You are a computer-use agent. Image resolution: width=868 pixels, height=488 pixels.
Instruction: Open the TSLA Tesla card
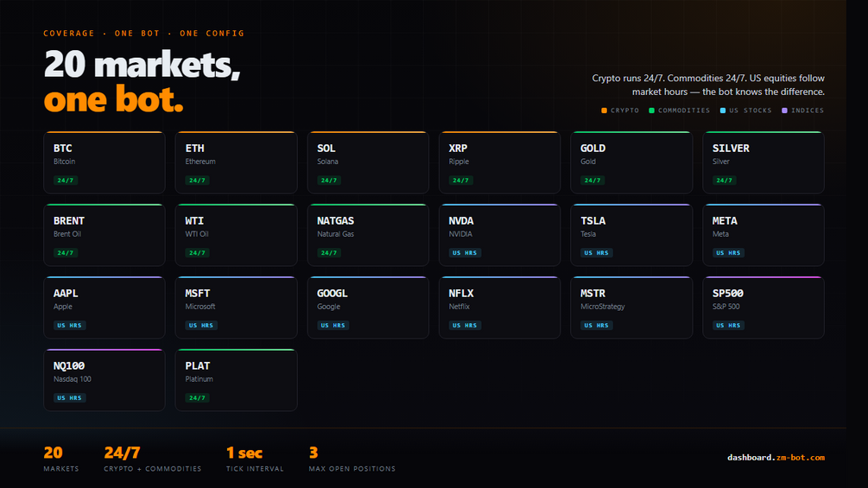coord(631,235)
